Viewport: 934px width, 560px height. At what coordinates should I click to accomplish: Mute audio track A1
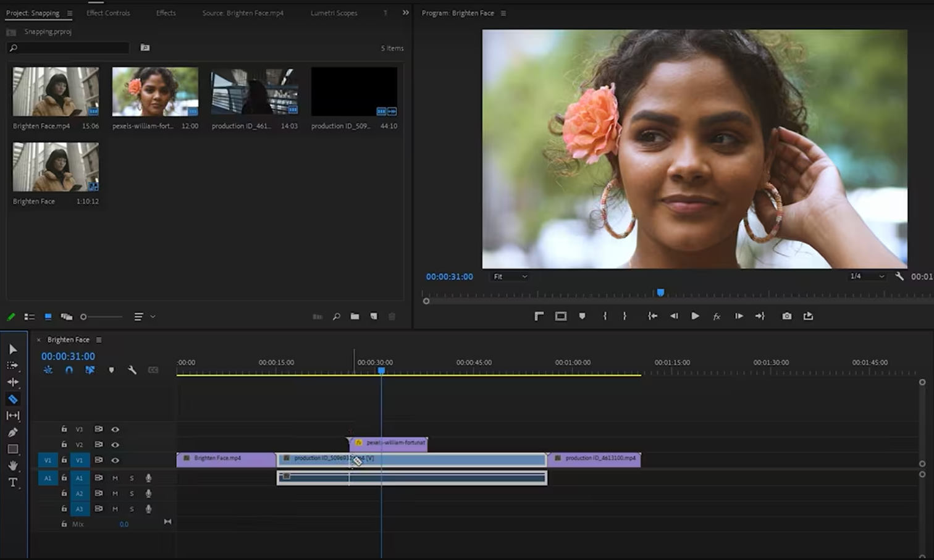click(x=115, y=478)
